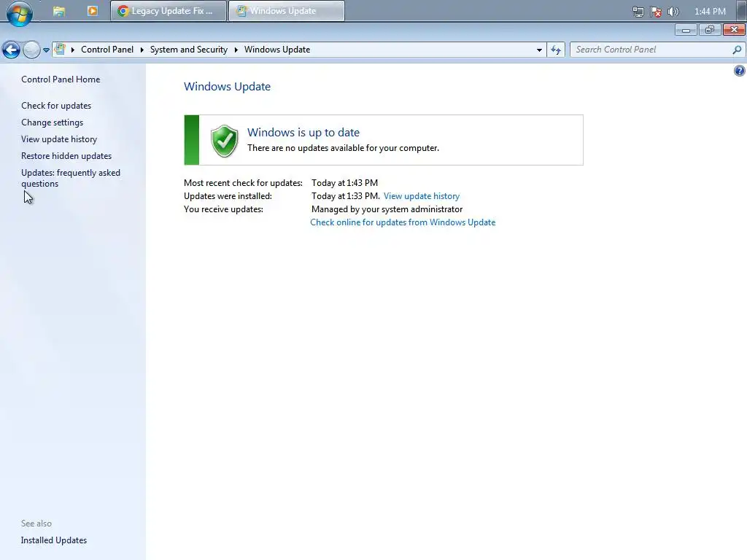Image resolution: width=747 pixels, height=560 pixels.
Task: Click the search magnifier icon
Action: (737, 50)
